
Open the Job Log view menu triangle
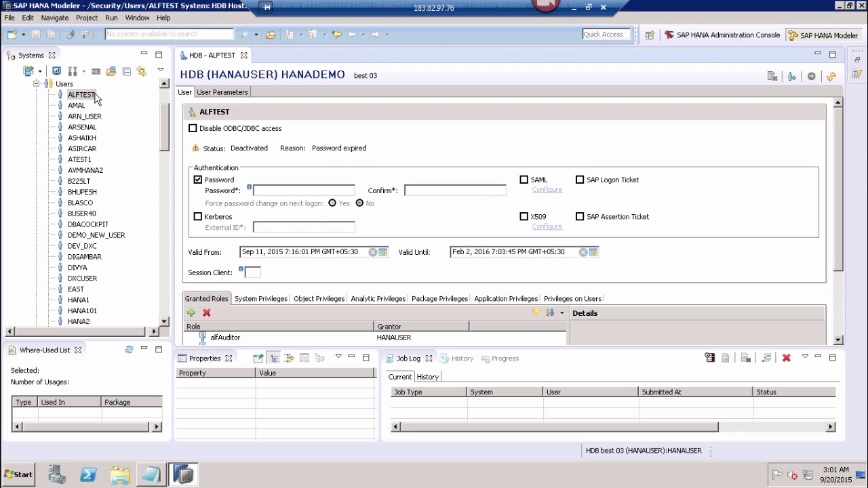pos(805,357)
